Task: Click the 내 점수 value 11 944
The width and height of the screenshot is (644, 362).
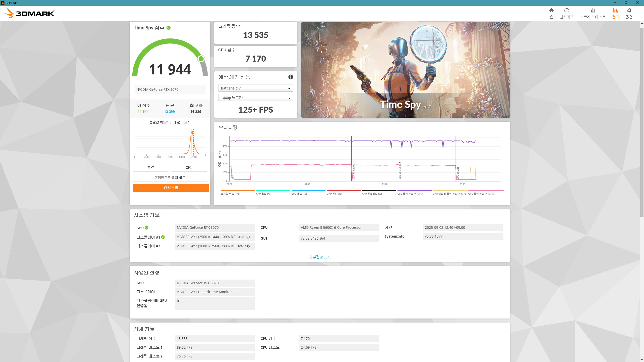Action: tap(143, 112)
